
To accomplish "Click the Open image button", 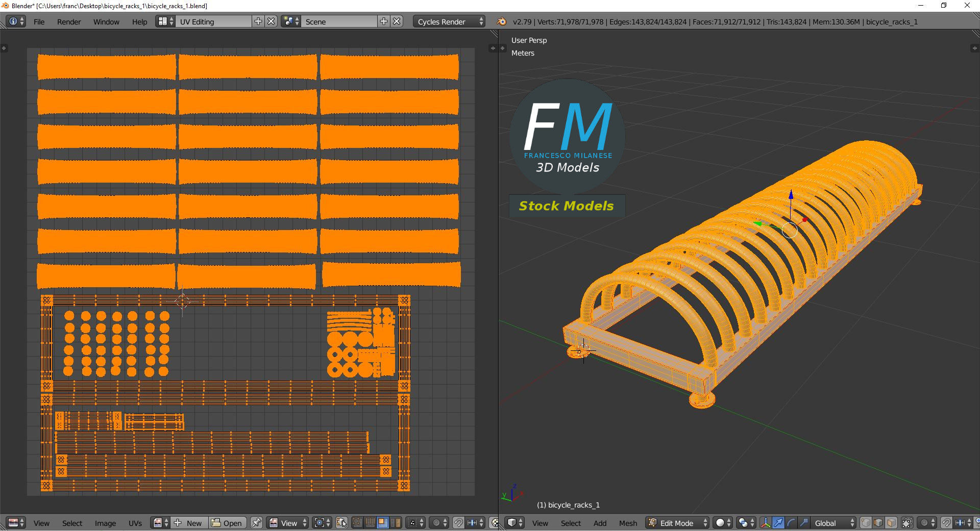I will 227,523.
